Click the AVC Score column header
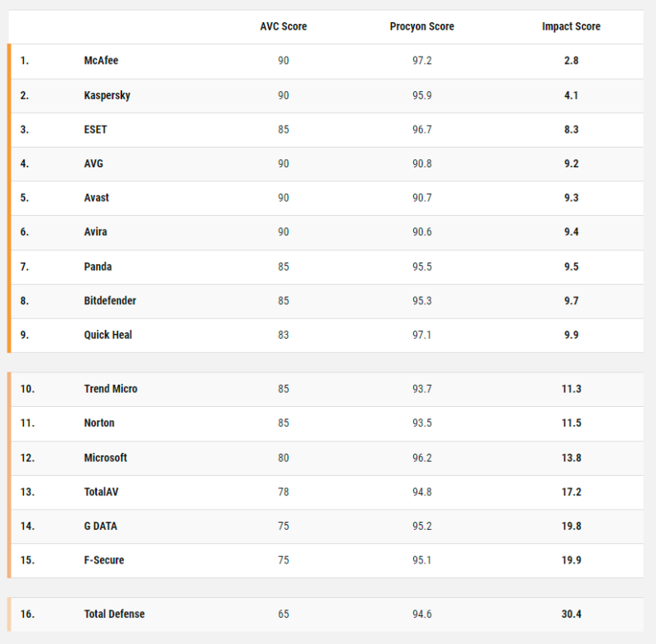 tap(283, 27)
